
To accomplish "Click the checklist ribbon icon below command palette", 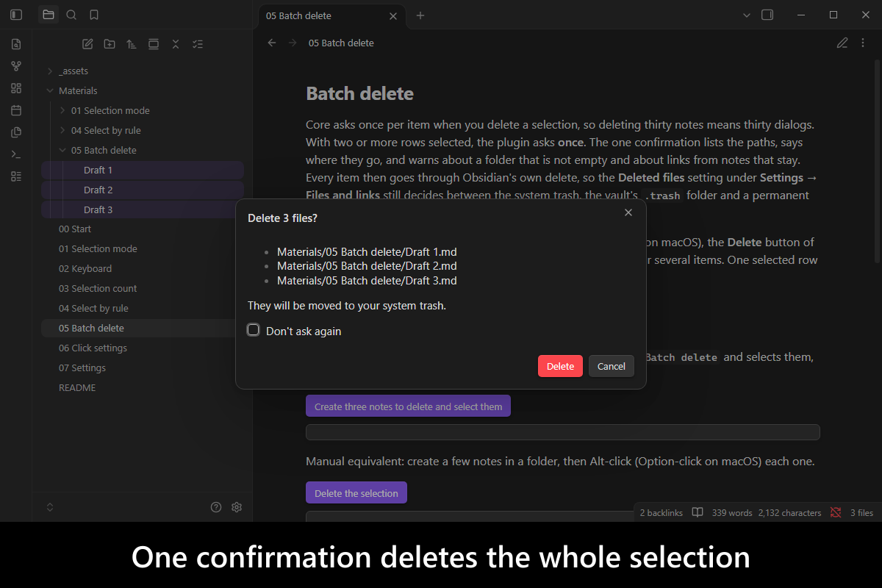I will (x=16, y=176).
